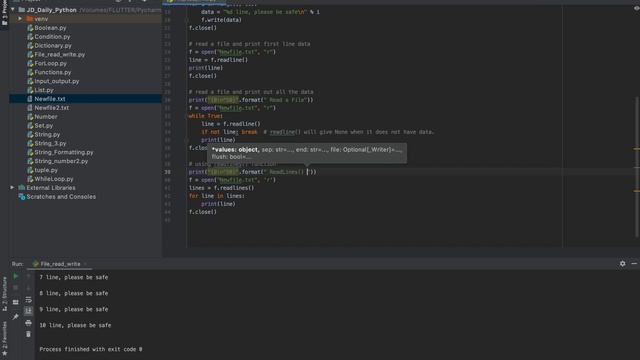Click text file icon beside Newfile2.txt

pyautogui.click(x=30, y=108)
